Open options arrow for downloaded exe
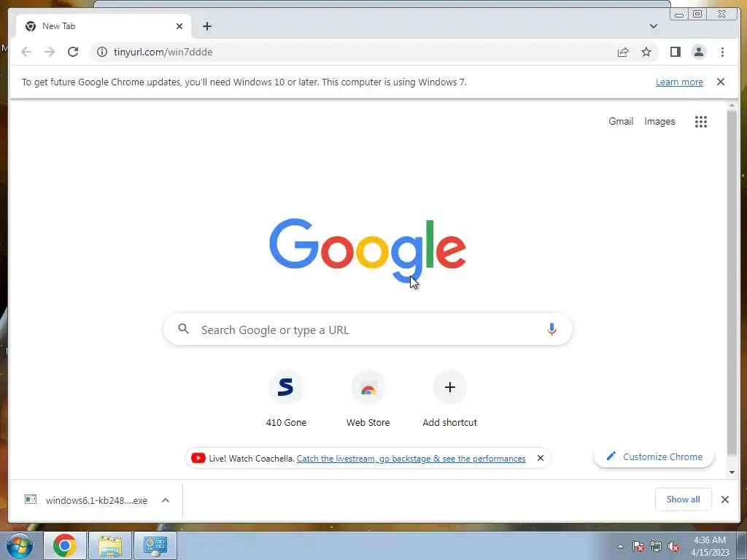 tap(166, 500)
